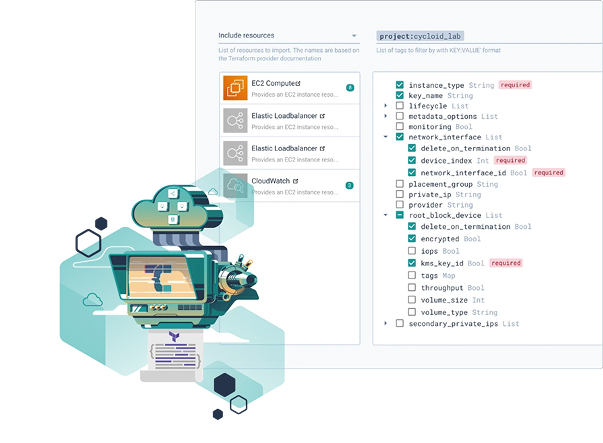The height and width of the screenshot is (443, 603).
Task: Uncheck the encrypted checkbox
Action: coord(412,239)
